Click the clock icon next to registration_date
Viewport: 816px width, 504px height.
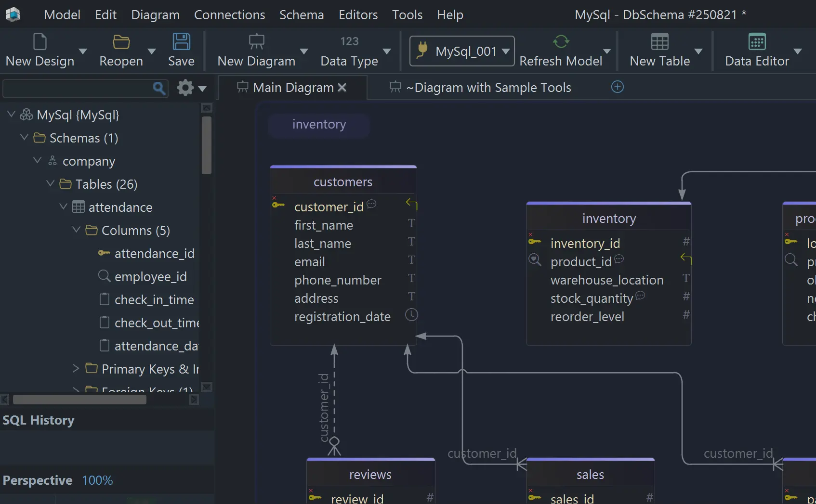click(x=411, y=315)
